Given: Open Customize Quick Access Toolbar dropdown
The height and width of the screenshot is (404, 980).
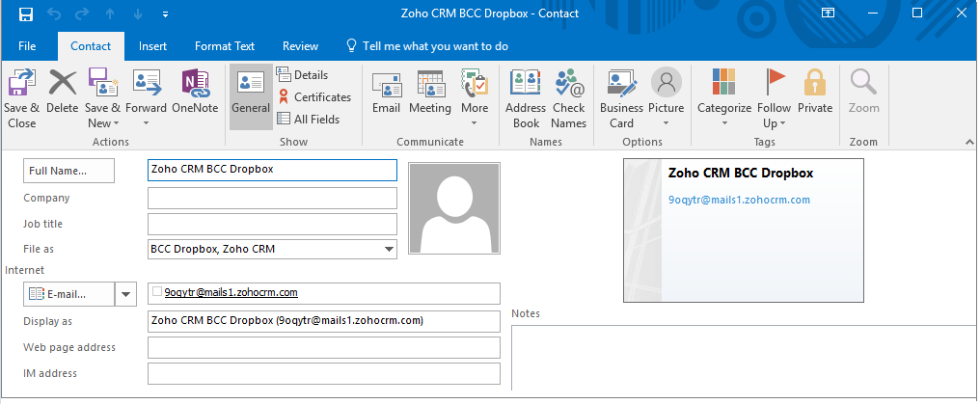Looking at the screenshot, I should coord(165,13).
